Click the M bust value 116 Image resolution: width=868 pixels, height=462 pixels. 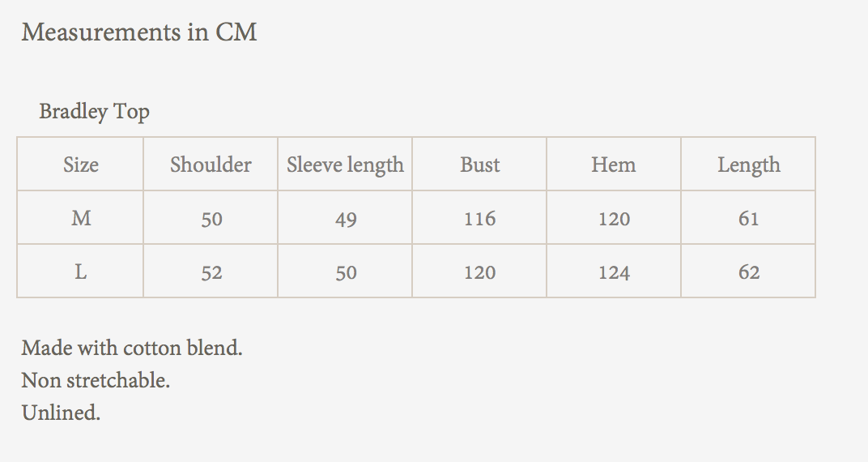click(479, 219)
